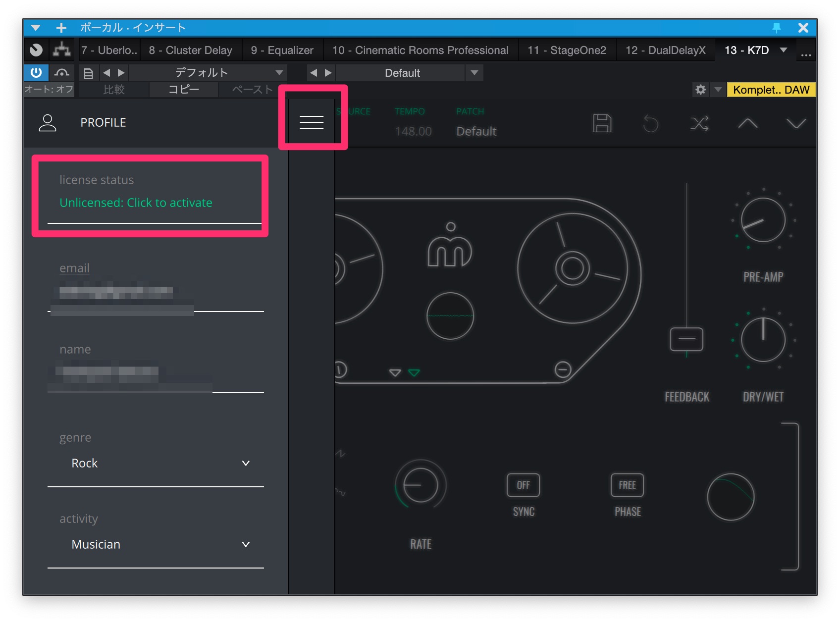Click the save patch floppy disk icon
This screenshot has width=840, height=622.
pyautogui.click(x=602, y=123)
